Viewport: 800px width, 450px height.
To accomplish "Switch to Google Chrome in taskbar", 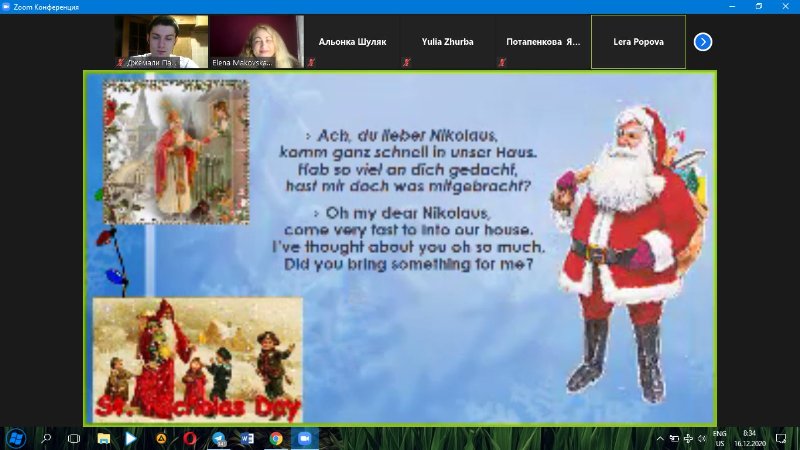I will click(x=276, y=438).
